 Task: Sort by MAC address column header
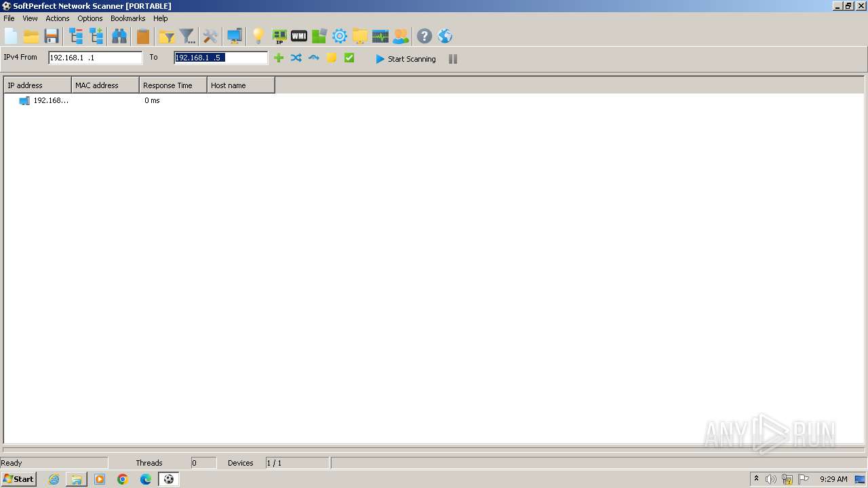coord(105,85)
